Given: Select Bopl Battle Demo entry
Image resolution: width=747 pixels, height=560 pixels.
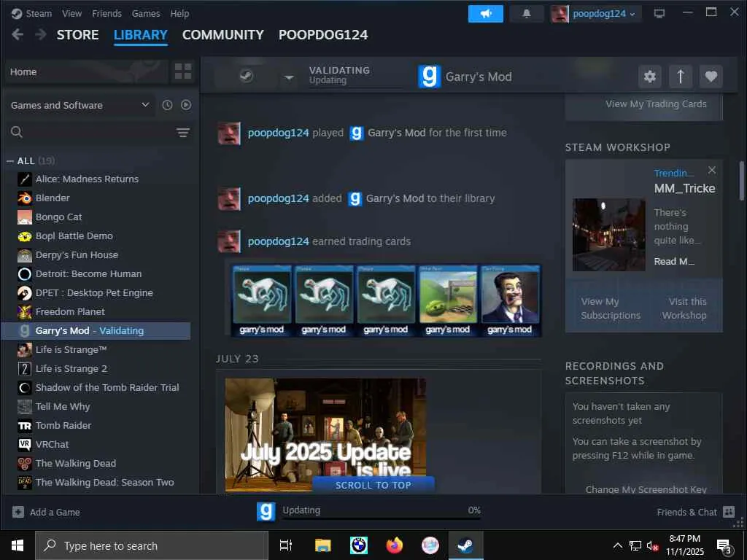Looking at the screenshot, I should [96, 236].
